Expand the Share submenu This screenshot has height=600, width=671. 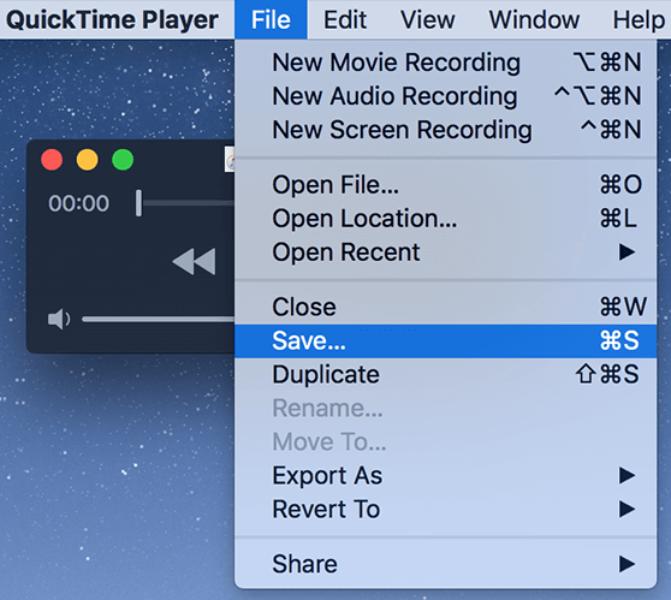coord(445,564)
